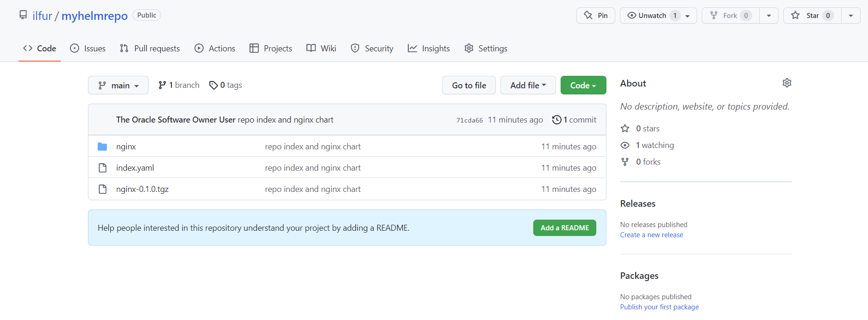868x320 pixels.
Task: Open the Wiki tab
Action: point(321,48)
